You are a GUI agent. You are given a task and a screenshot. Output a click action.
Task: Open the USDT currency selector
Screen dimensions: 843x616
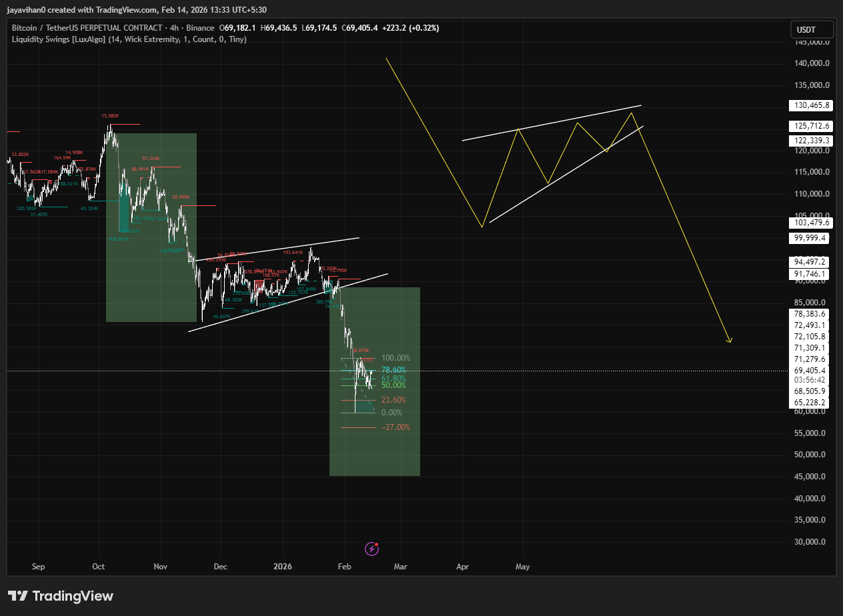tap(812, 29)
